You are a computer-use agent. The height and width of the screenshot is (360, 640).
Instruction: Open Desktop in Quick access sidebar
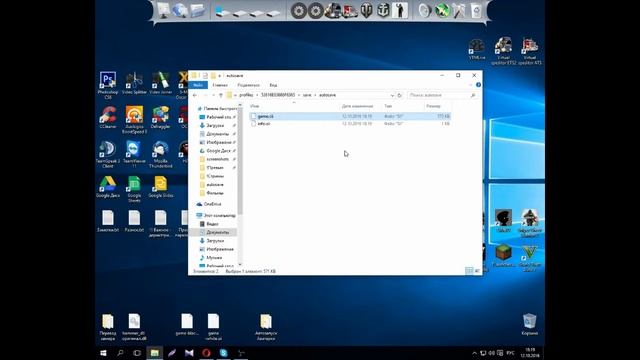pos(217,117)
